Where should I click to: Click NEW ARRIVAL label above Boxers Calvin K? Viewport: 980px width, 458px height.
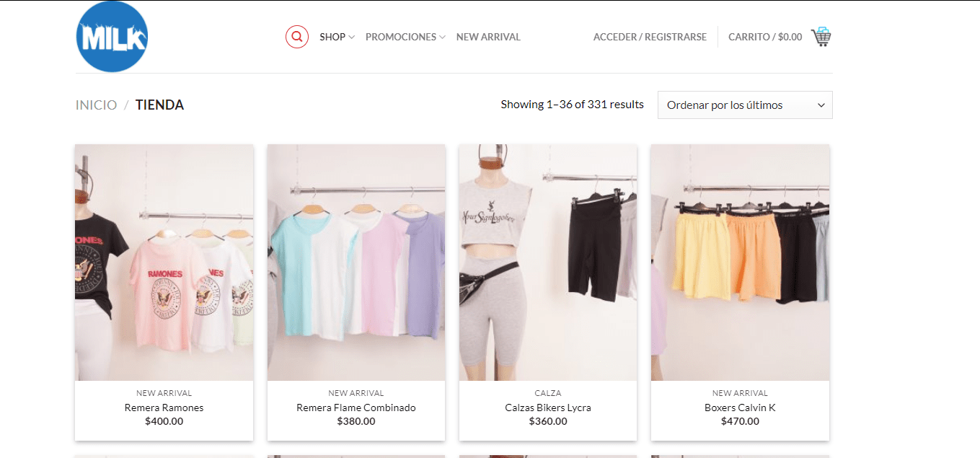[740, 393]
